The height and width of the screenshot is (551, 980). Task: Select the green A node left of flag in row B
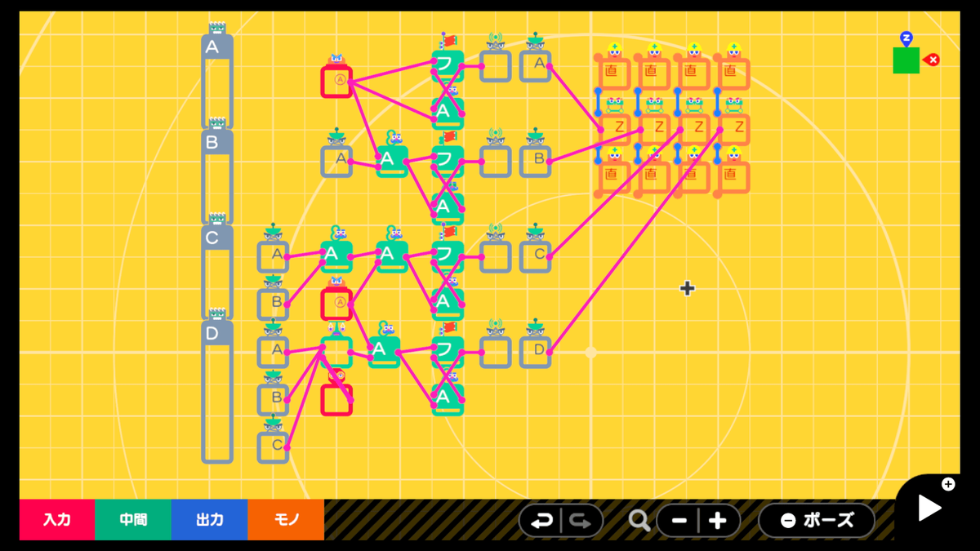tap(392, 161)
